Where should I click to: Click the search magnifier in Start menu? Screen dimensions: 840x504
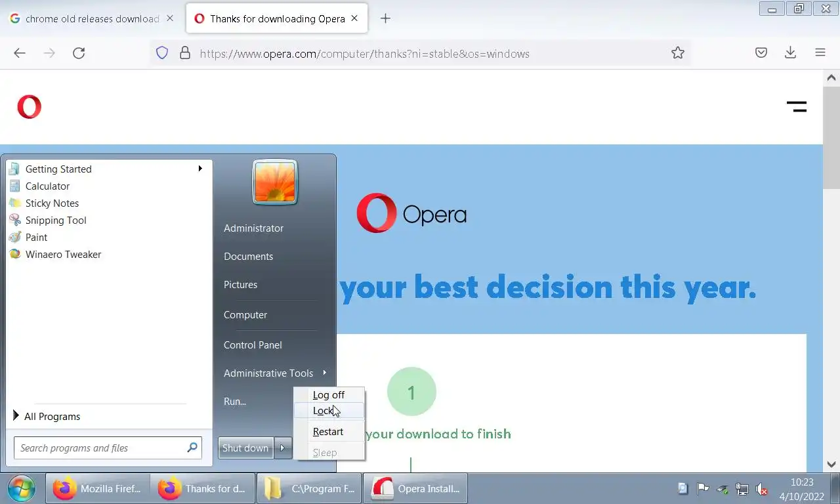(192, 448)
